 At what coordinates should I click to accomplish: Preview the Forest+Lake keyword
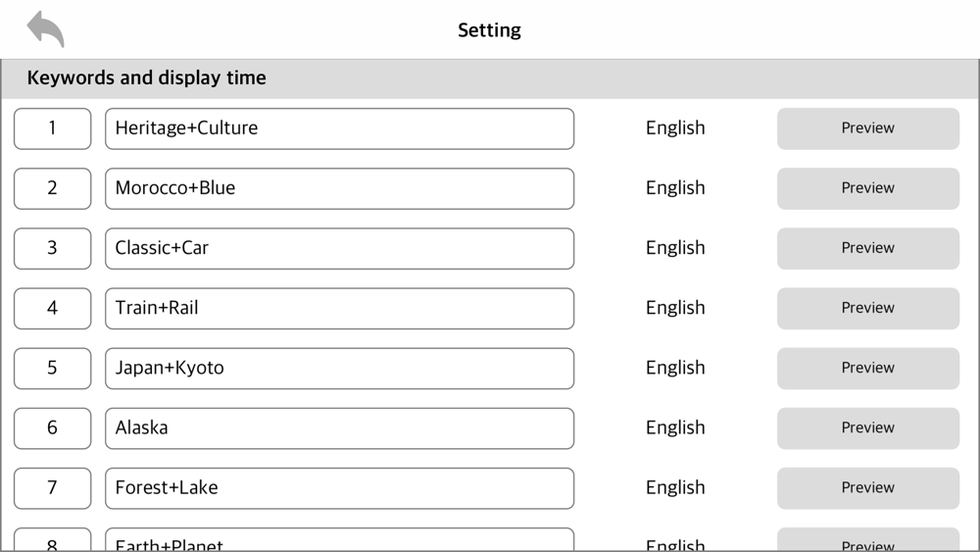pos(867,487)
